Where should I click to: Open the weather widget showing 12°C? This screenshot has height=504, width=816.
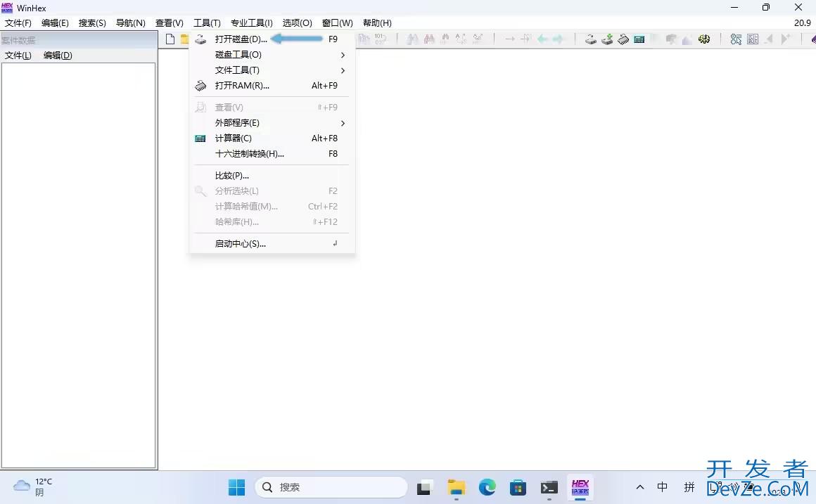(33, 487)
